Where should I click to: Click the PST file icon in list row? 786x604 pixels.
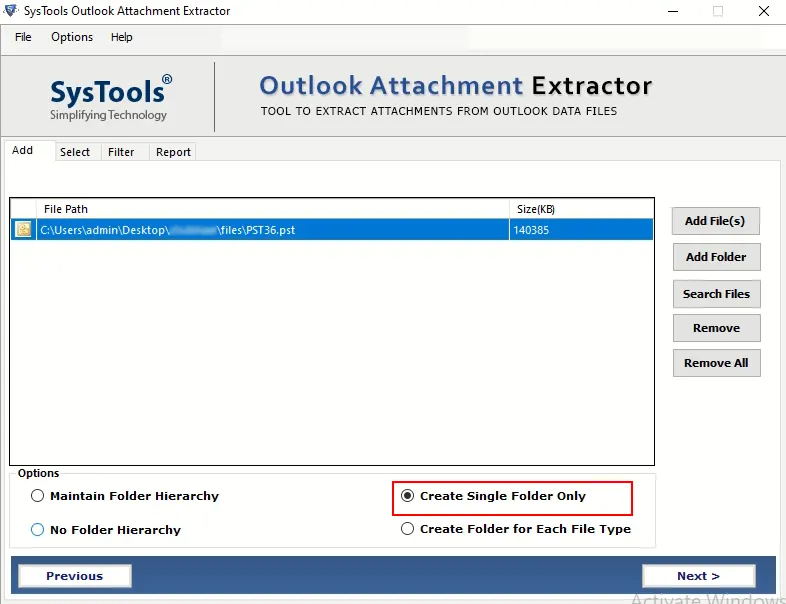point(23,230)
